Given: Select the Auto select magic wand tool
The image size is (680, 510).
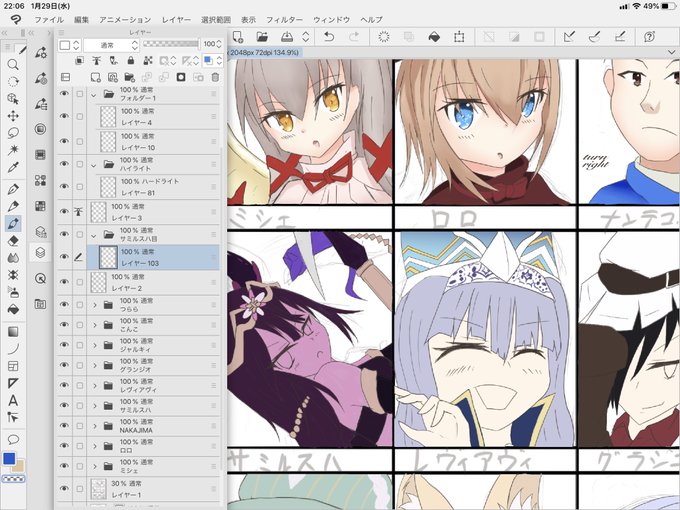Looking at the screenshot, I should coord(13,150).
